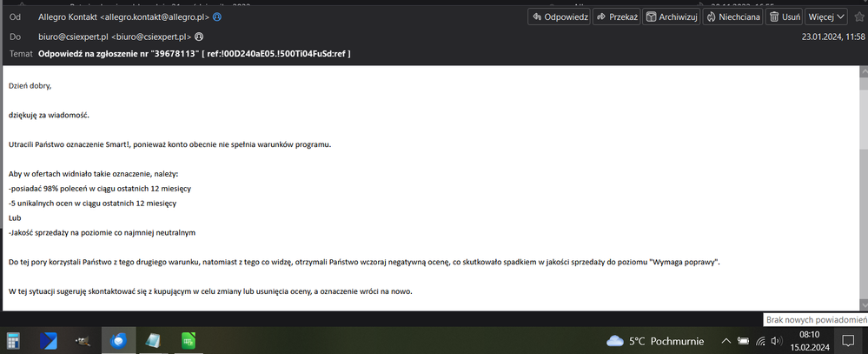The width and height of the screenshot is (868, 354).
Task: Star this message with the star icon
Action: pos(858,17)
